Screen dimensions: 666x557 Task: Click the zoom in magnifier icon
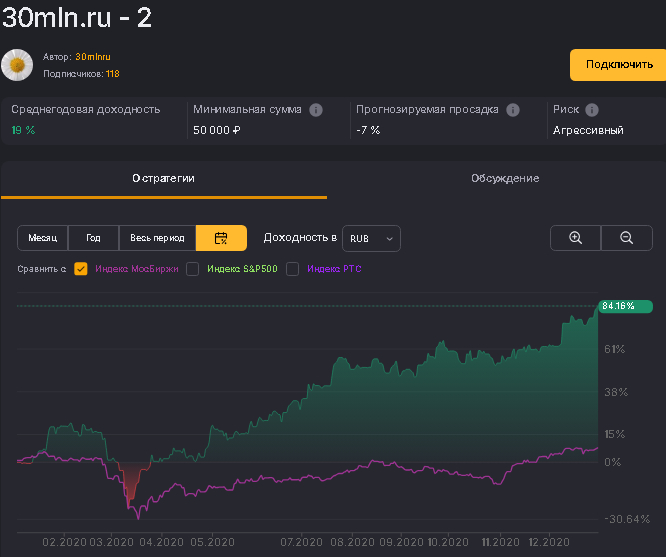point(576,238)
